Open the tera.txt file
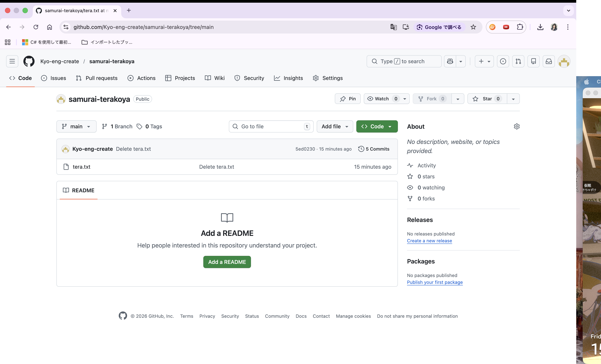601x364 pixels. [82, 167]
